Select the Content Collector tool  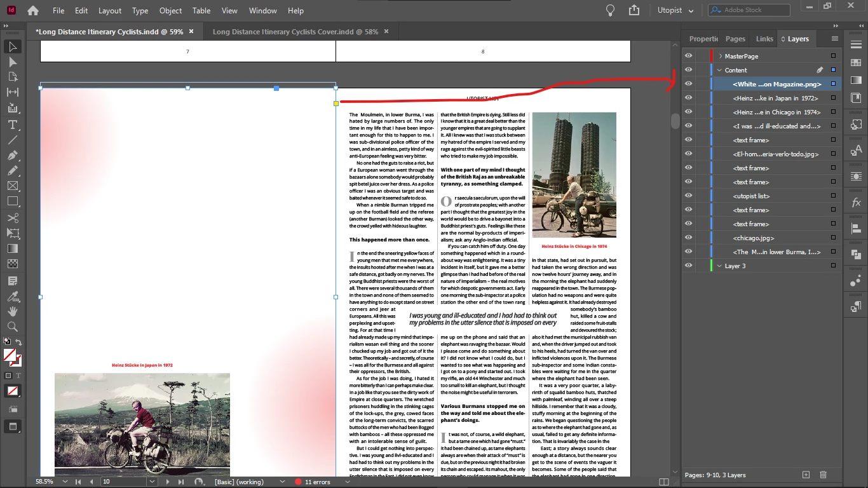coord(12,108)
